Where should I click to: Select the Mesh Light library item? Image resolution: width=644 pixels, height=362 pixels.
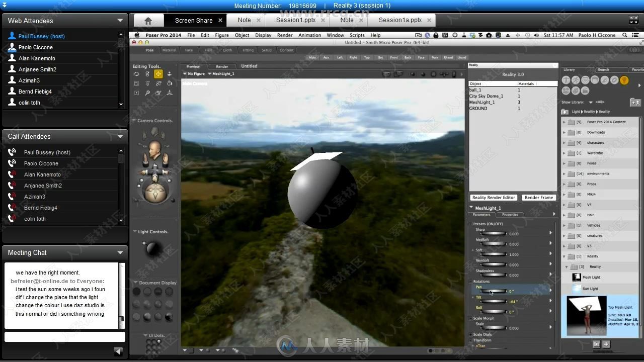591,277
